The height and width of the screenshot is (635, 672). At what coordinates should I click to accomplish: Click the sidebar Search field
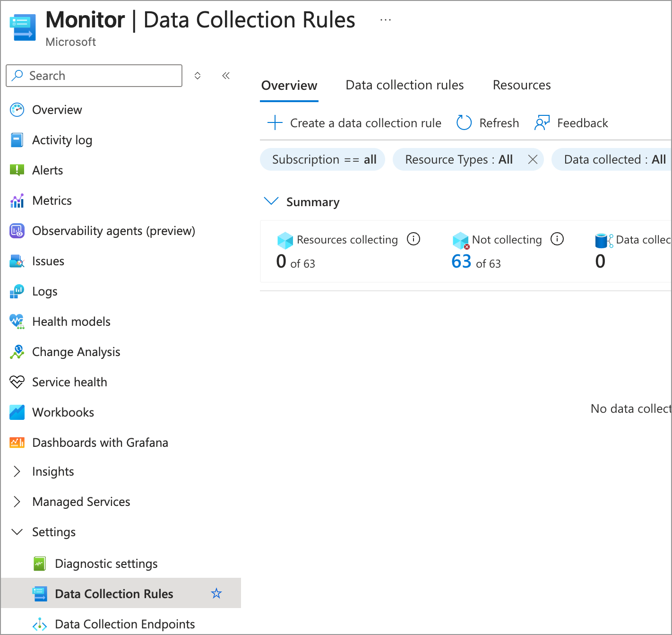tap(94, 76)
